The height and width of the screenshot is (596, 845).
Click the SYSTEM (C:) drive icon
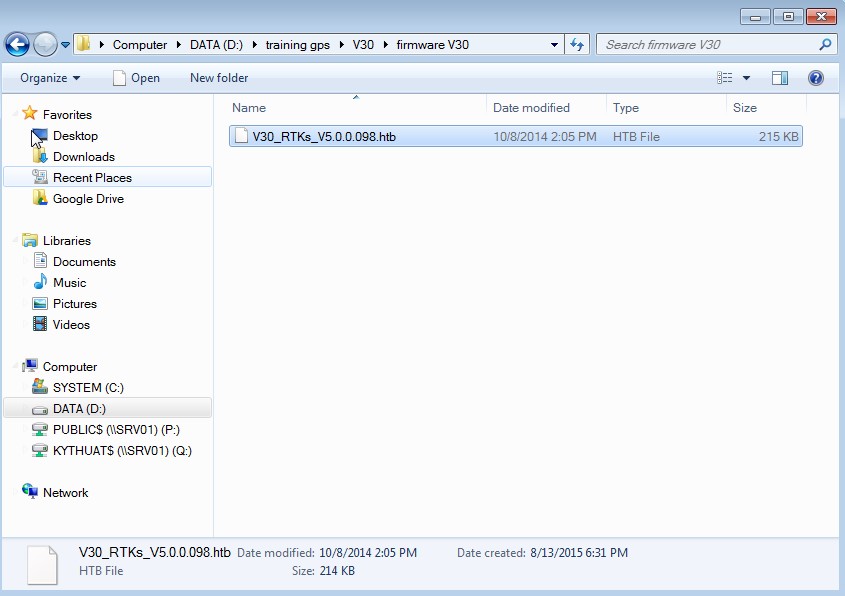(x=40, y=386)
